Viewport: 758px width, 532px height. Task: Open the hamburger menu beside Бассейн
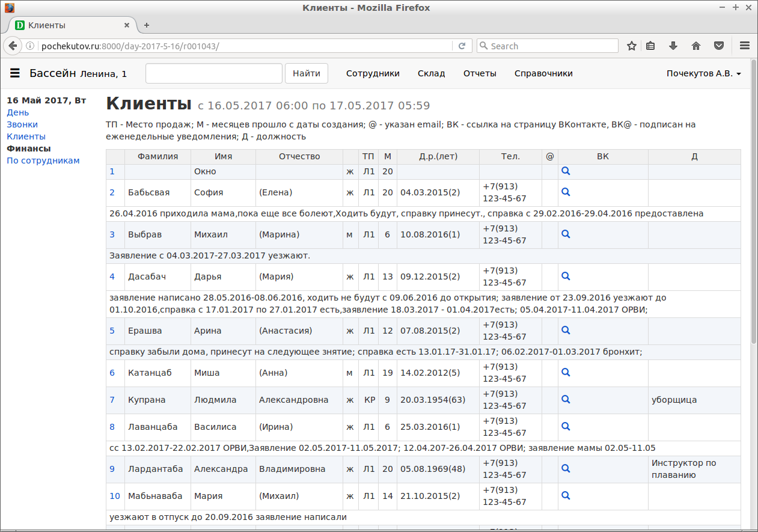[x=16, y=73]
